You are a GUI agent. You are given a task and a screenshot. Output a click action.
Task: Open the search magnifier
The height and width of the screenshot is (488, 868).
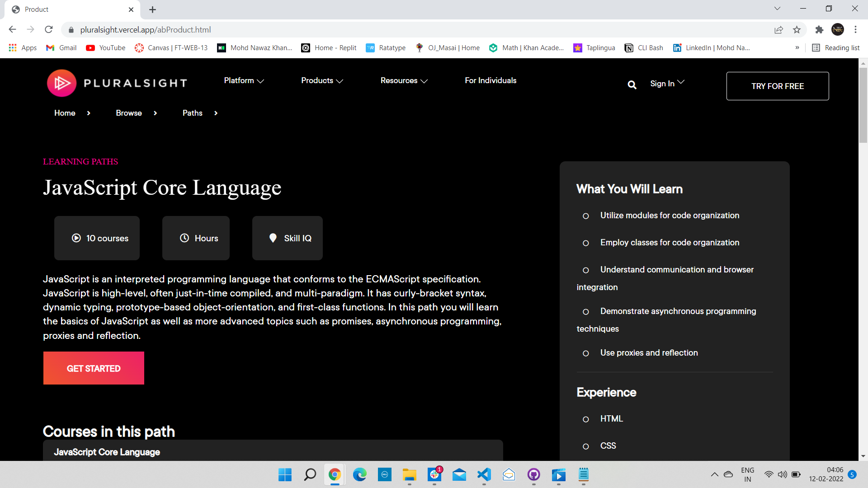[632, 84]
